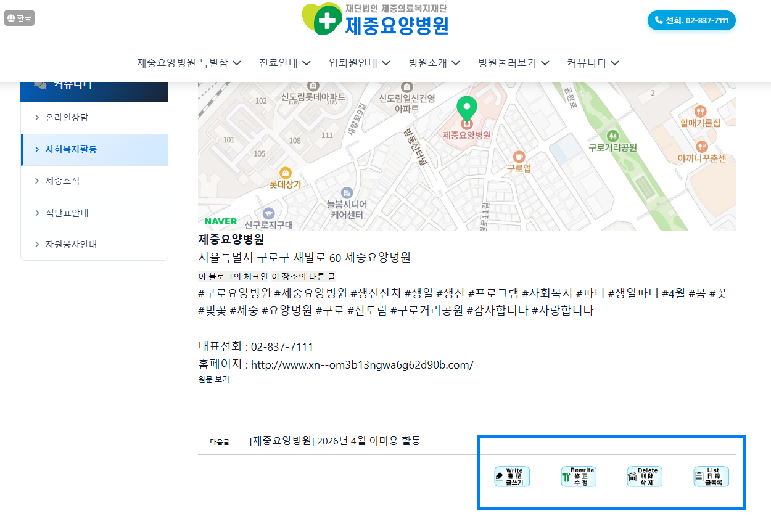Click the 할매기름집 restaurant marker on the map

click(700, 112)
